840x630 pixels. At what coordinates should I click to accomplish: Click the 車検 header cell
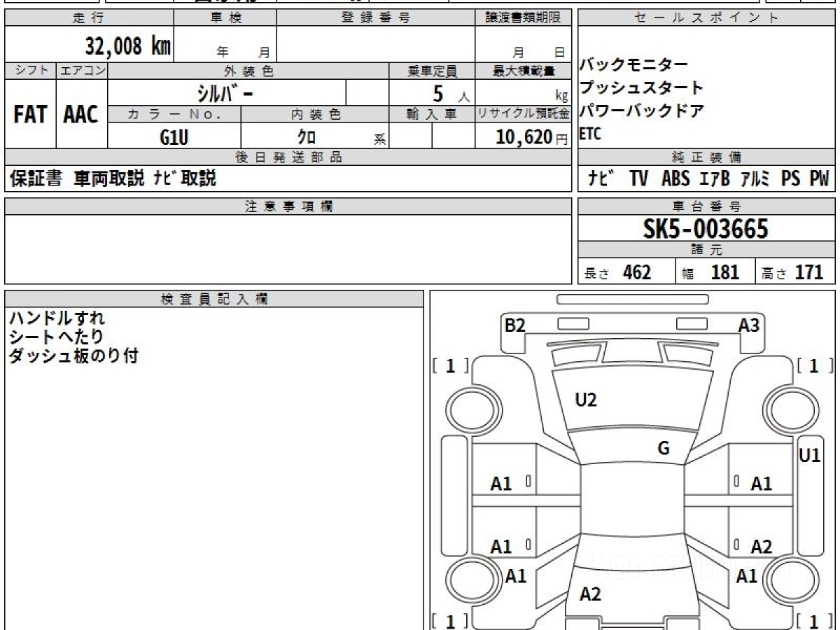[x=225, y=18]
